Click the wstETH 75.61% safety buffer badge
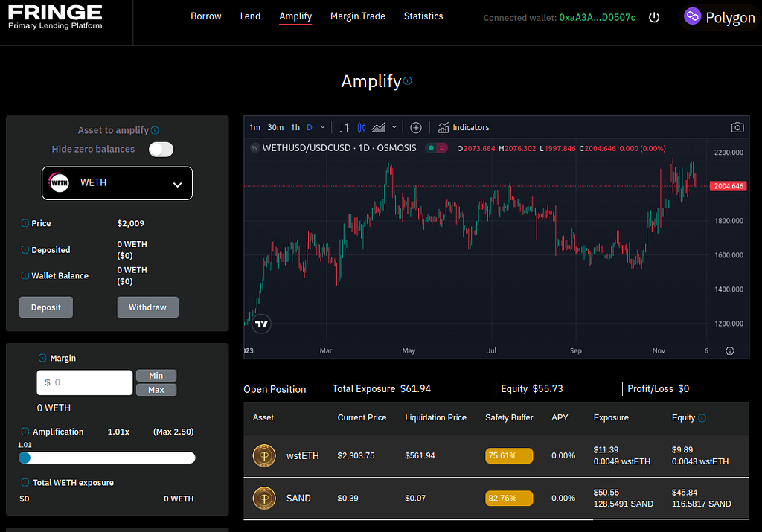The height and width of the screenshot is (532, 762). click(509, 455)
